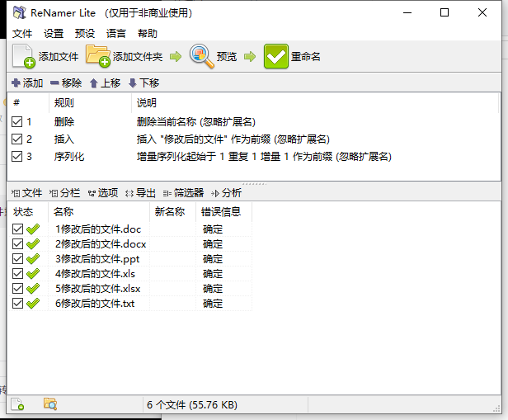Open the 筛选器 filters dropdown

click(183, 193)
